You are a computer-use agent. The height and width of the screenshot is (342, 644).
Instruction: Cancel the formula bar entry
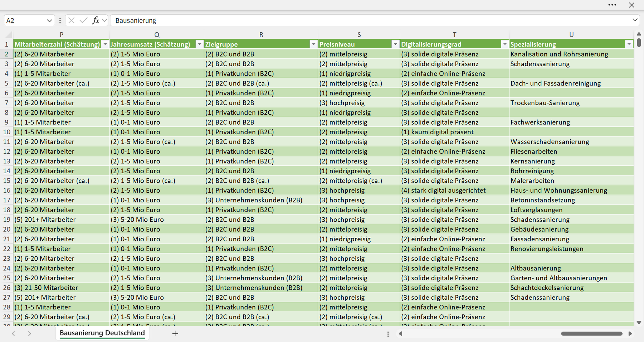[x=71, y=20]
